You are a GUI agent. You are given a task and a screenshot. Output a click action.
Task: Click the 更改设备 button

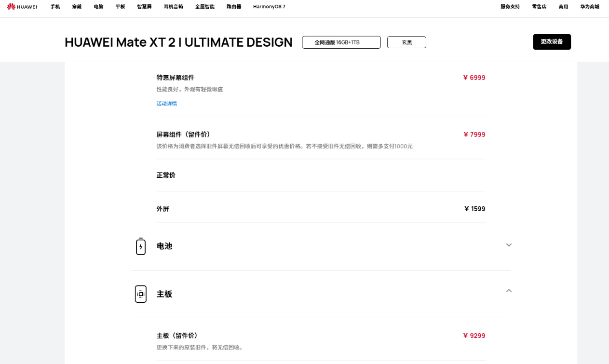coord(552,42)
